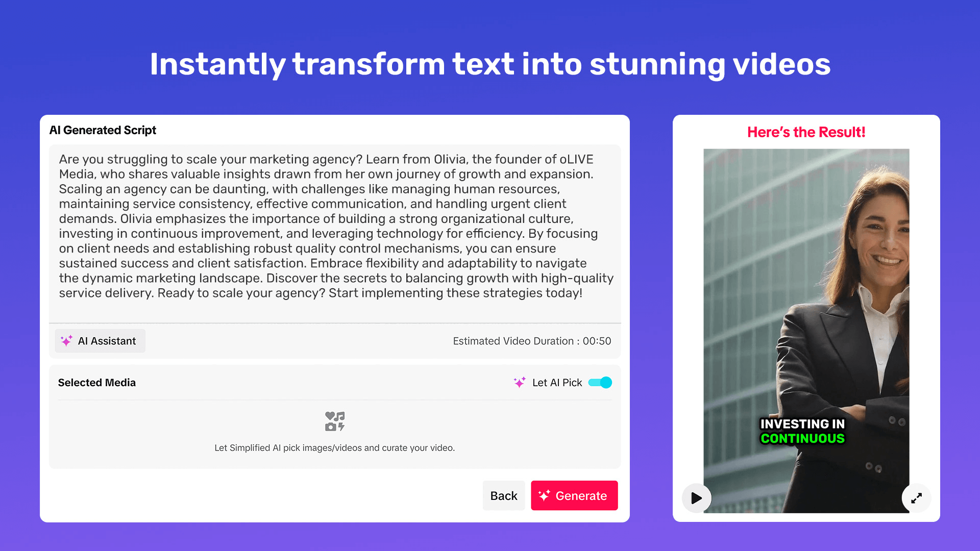This screenshot has width=980, height=551.
Task: Click the Let AI Pick toggle icon
Action: (601, 382)
